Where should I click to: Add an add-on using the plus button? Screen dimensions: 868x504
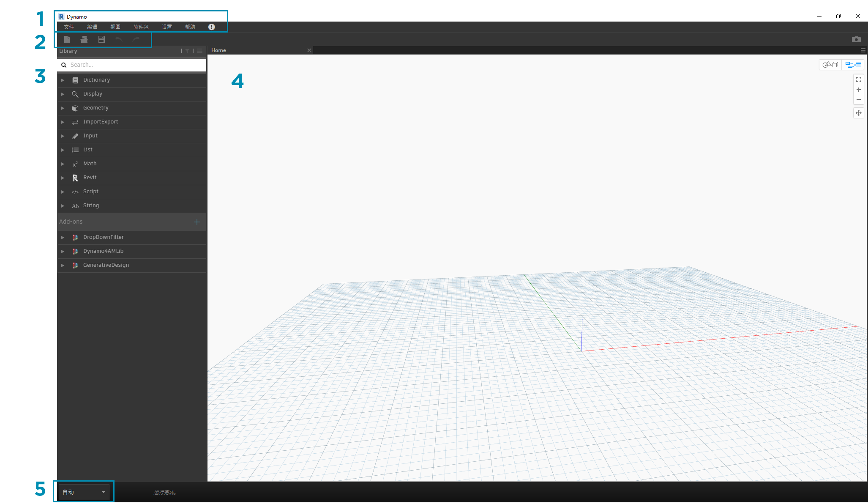click(x=197, y=222)
